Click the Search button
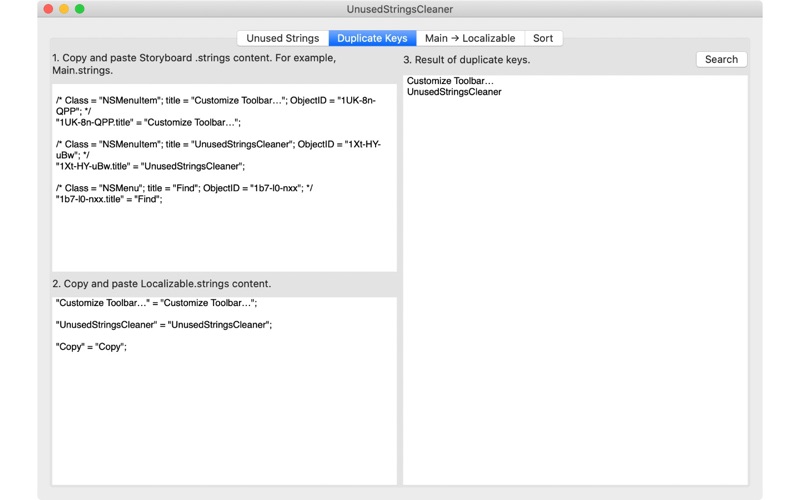 coord(721,59)
